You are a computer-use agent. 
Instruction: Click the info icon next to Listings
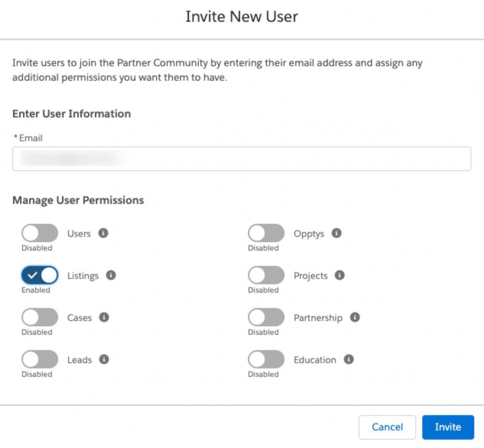pyautogui.click(x=111, y=276)
